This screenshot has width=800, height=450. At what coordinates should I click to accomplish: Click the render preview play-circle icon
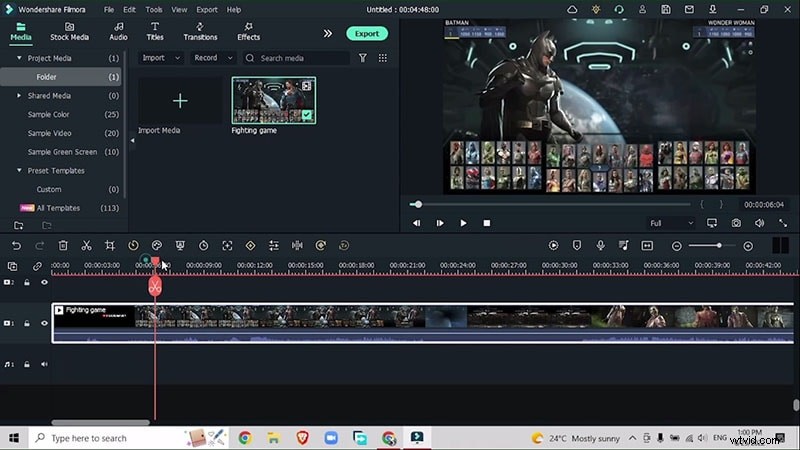tap(553, 245)
